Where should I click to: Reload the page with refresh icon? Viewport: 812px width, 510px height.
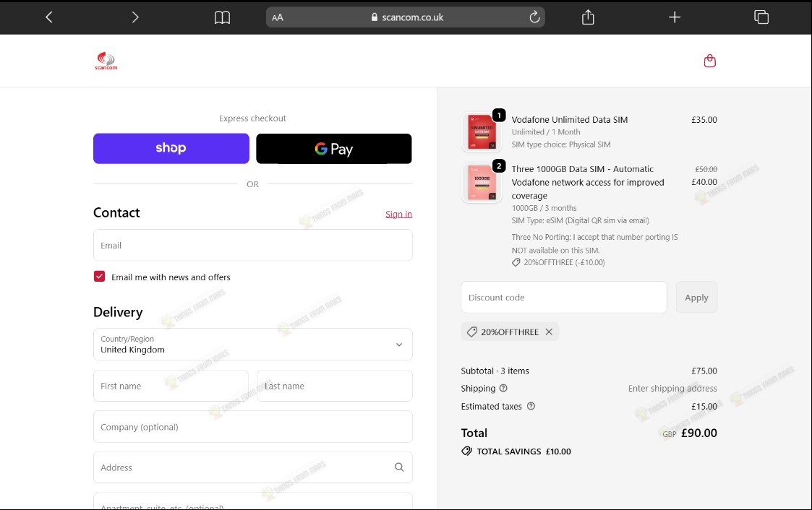[x=534, y=17]
